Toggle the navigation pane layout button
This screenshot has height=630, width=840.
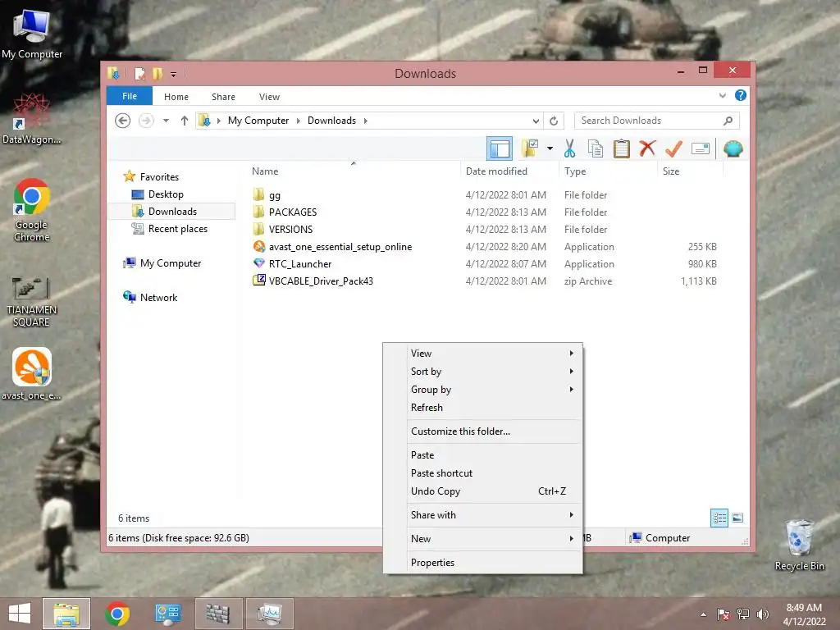[x=500, y=149]
